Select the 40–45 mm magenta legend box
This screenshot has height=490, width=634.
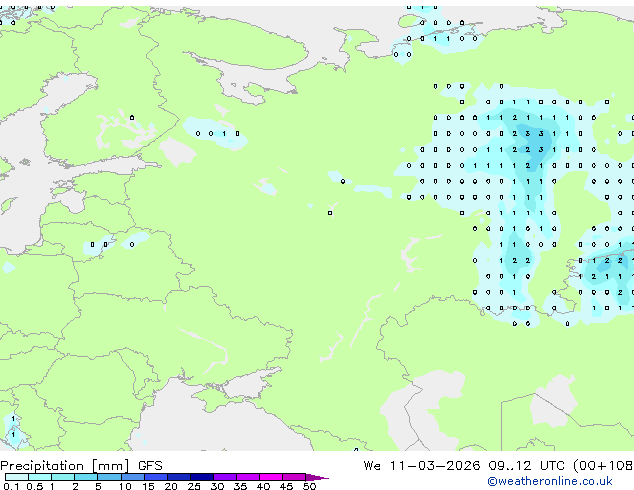pyautogui.click(x=271, y=477)
